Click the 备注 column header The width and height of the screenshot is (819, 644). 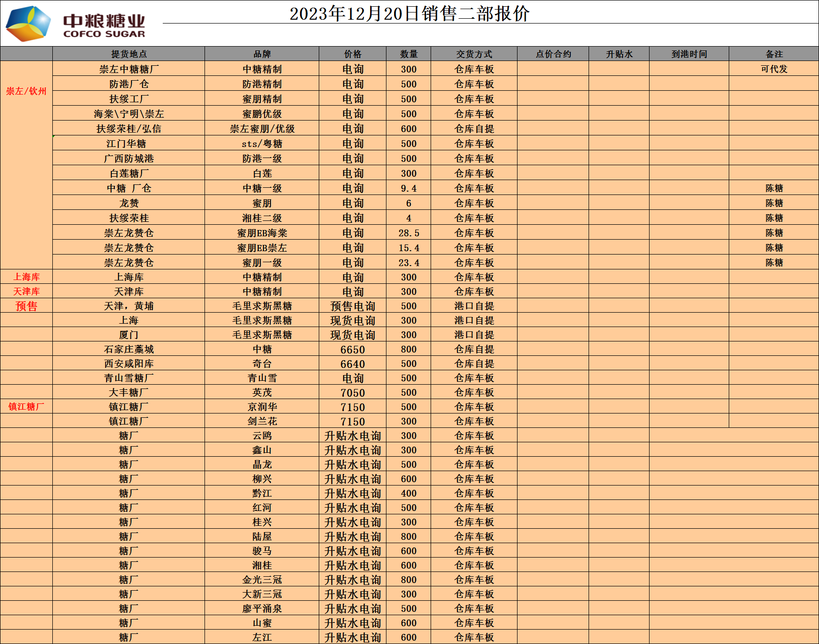pos(774,54)
